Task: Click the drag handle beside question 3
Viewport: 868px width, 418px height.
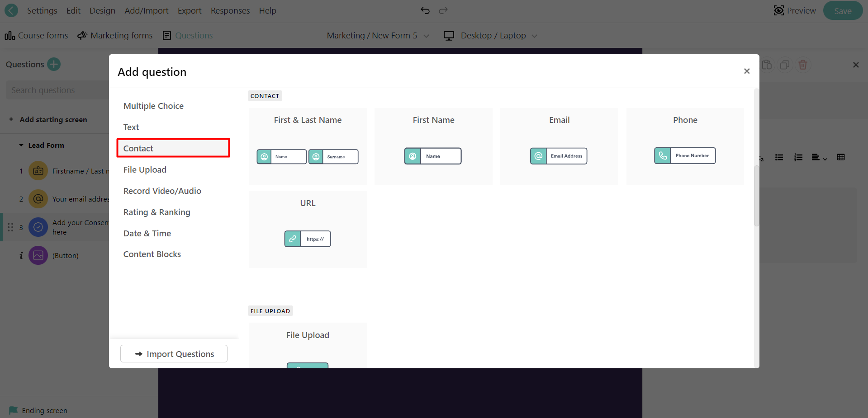Action: (10, 227)
